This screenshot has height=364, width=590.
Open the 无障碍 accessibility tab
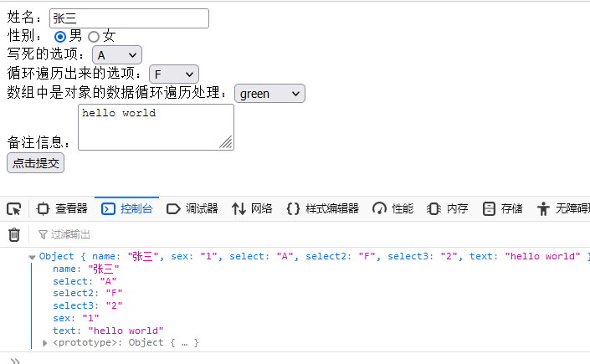tap(563, 208)
